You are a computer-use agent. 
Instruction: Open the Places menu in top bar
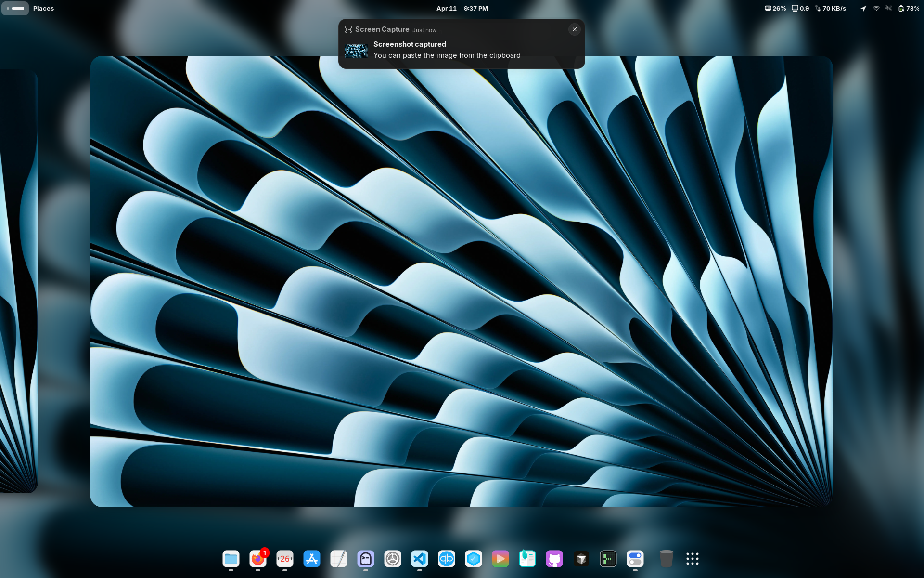43,8
